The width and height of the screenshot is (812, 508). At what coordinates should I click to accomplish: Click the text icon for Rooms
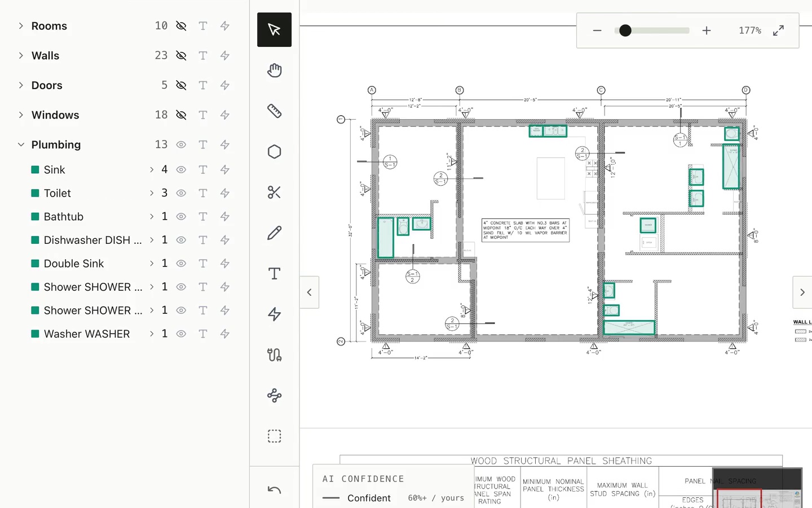(203, 26)
